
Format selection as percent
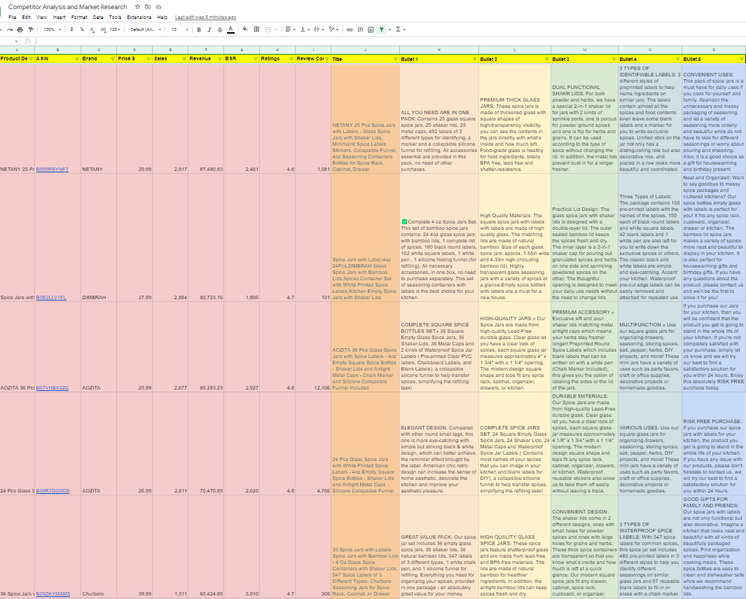coord(82,29)
